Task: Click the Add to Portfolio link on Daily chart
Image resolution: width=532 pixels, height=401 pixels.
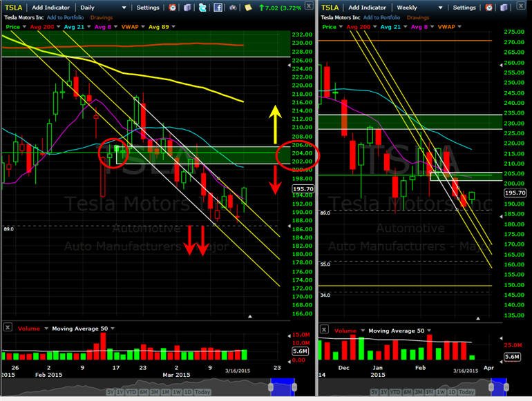Action: 65,17
